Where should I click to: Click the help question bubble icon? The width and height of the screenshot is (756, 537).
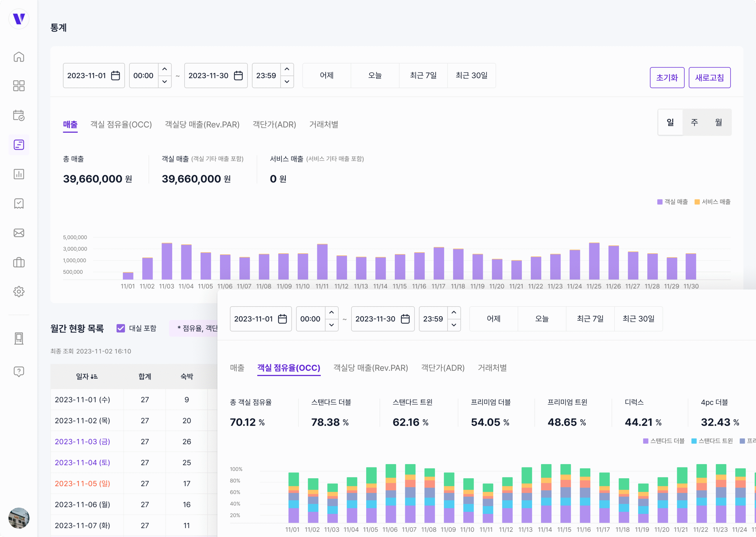19,371
